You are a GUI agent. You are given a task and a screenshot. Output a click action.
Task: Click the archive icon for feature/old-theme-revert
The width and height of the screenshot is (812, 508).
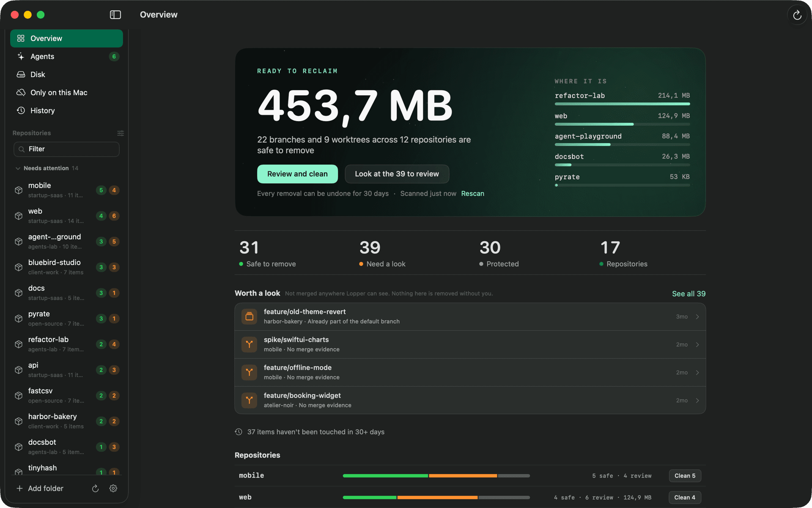tap(249, 316)
